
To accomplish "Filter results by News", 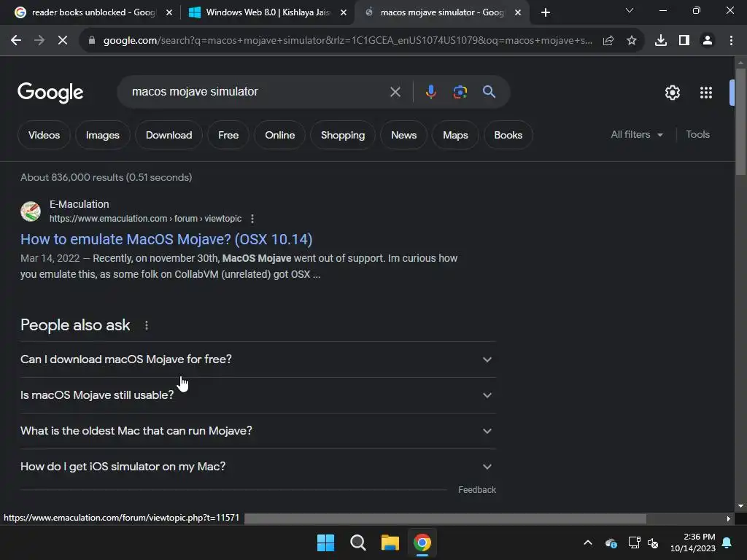I will (x=403, y=135).
